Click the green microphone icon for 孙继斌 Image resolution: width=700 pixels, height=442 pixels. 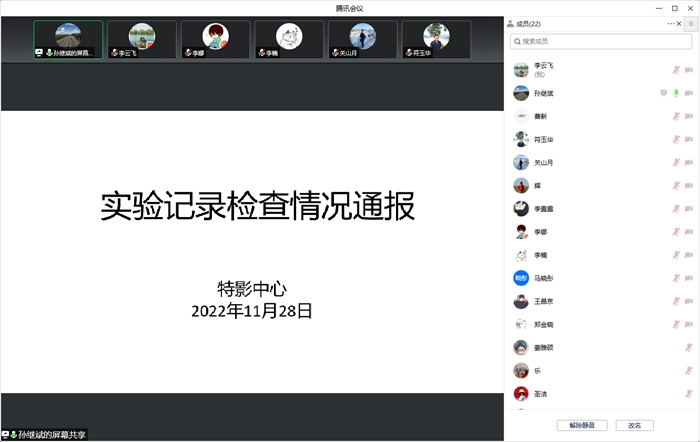click(676, 93)
